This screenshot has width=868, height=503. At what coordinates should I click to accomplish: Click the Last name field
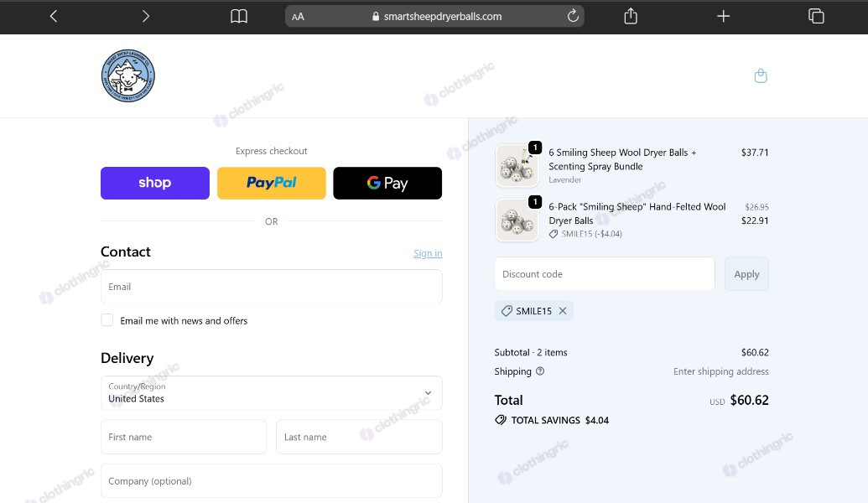[x=359, y=437]
